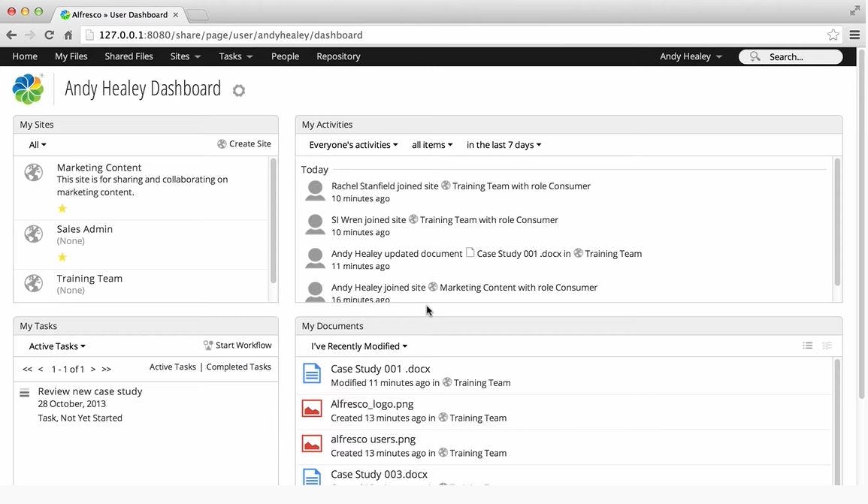Viewport: 868px width, 504px height.
Task: Open the Sites dropdown menu
Action: (x=185, y=56)
